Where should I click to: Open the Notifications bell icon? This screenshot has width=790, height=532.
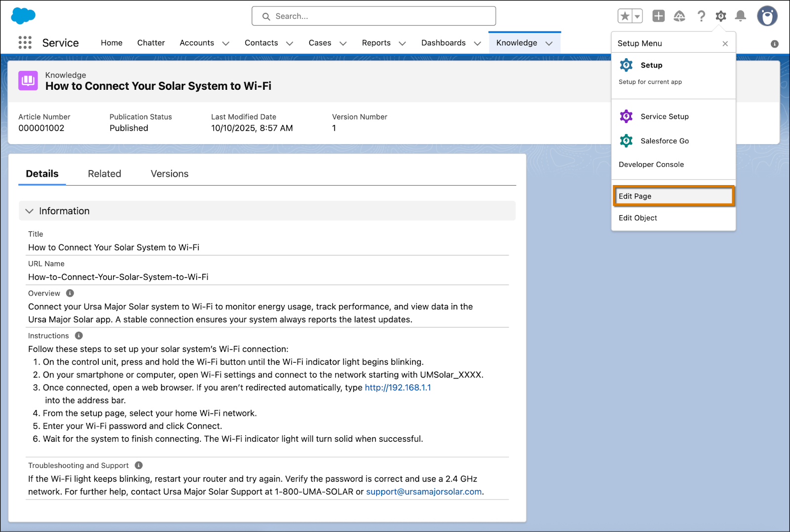coord(741,16)
